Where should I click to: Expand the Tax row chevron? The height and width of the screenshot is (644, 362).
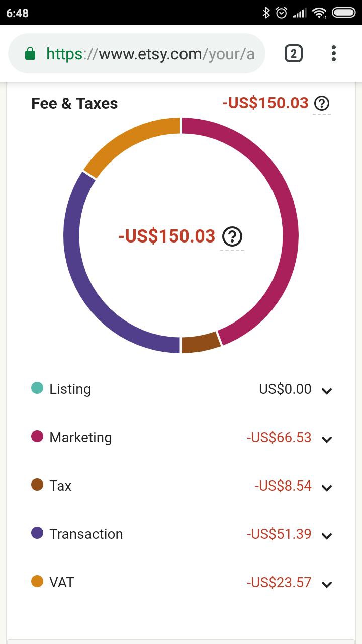[x=327, y=488]
